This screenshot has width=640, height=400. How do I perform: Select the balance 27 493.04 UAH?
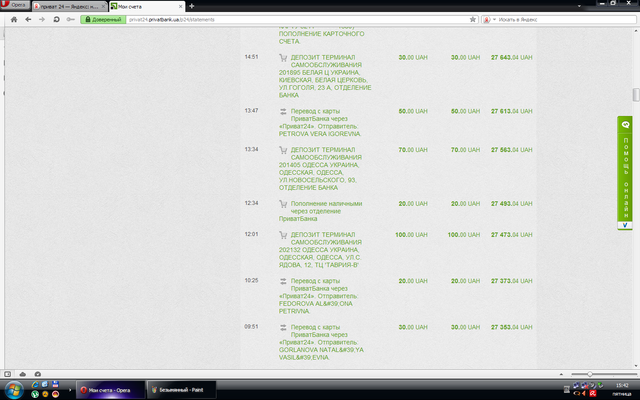point(511,203)
